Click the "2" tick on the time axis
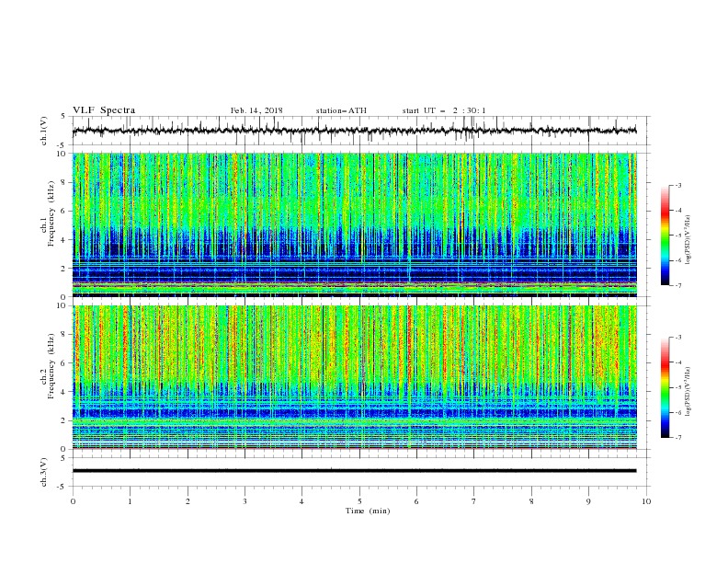728x563 pixels. pyautogui.click(x=188, y=501)
